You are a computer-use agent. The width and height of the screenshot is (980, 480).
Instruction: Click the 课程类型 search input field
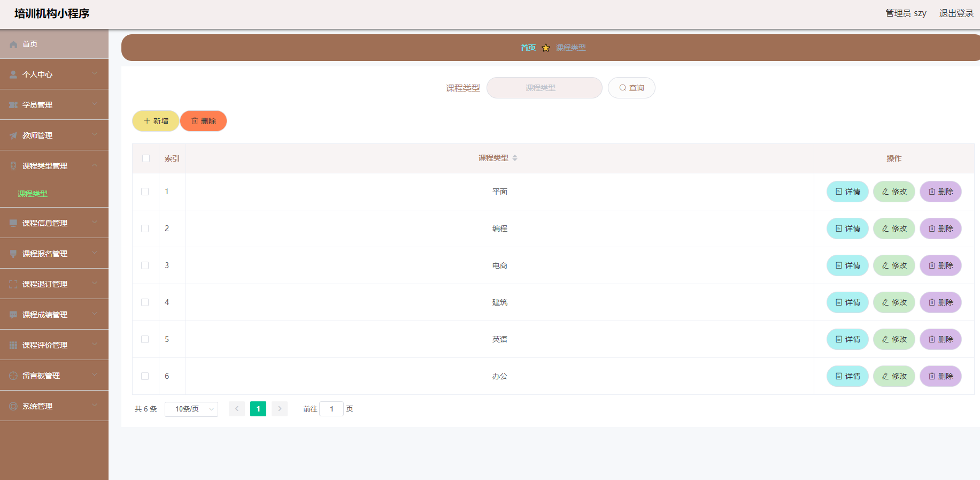coord(544,88)
